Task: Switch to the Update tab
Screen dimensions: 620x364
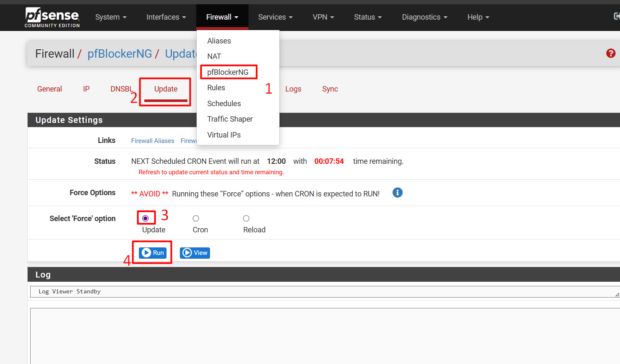Action: (166, 89)
